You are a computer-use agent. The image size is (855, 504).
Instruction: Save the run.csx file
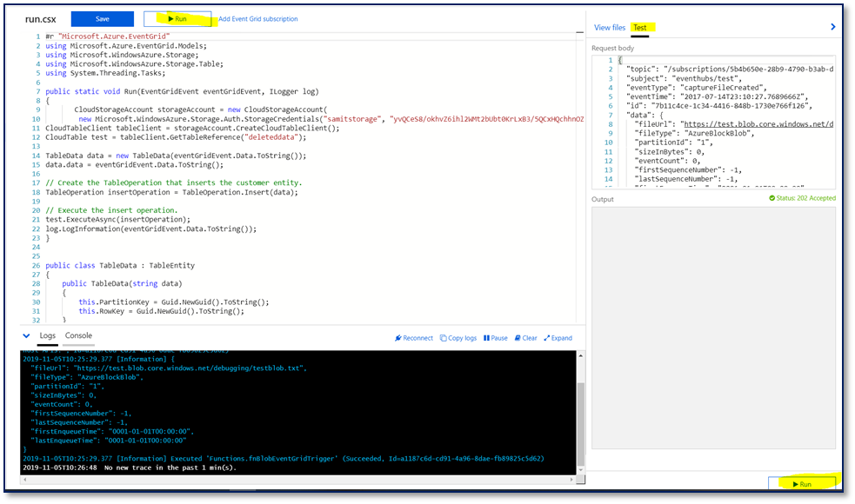coord(103,19)
